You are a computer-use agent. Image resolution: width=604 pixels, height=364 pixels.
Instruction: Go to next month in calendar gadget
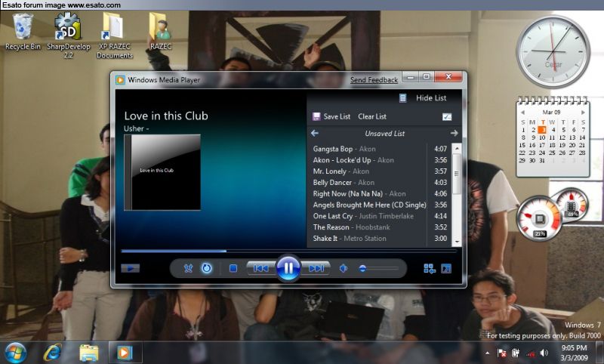pos(583,112)
